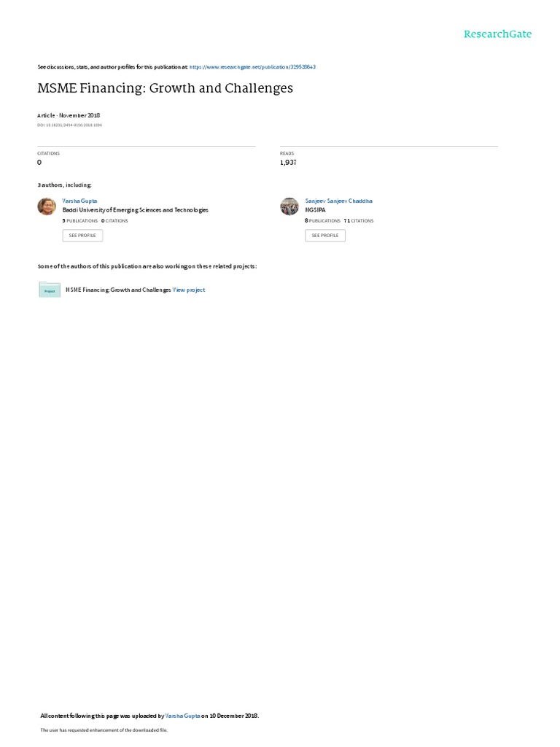Open the View project link
The height and width of the screenshot is (747, 560).
[189, 290]
